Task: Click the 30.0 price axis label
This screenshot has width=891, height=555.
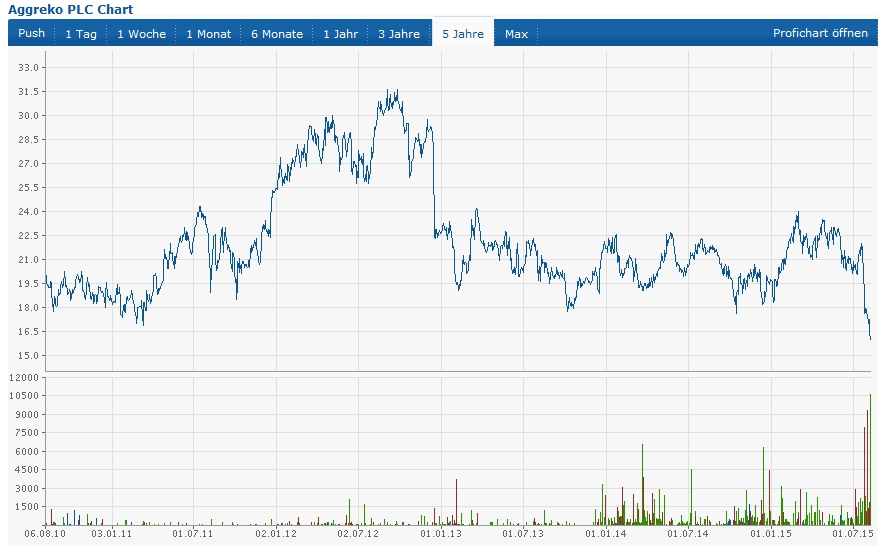Action: click(28, 115)
